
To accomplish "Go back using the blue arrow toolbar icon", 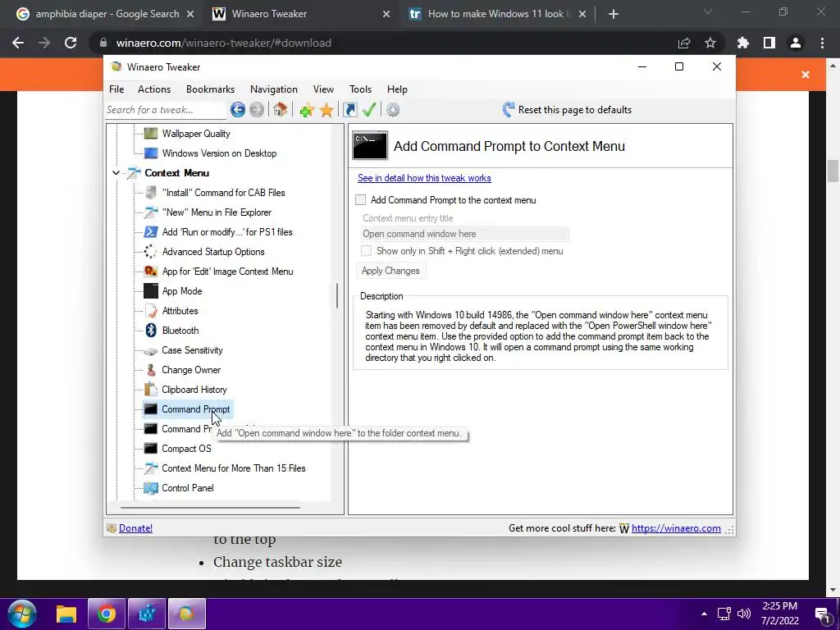I will (x=237, y=110).
